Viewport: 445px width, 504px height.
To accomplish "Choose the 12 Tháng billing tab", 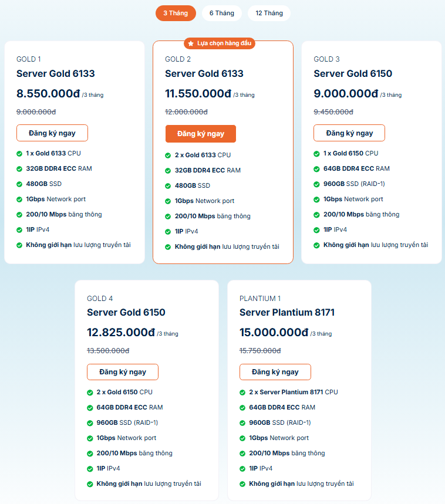I will [269, 13].
